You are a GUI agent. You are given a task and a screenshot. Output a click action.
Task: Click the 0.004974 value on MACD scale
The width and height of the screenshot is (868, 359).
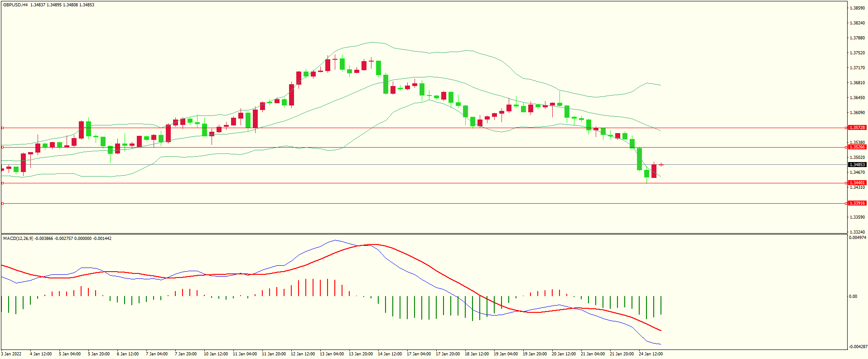pyautogui.click(x=858, y=238)
